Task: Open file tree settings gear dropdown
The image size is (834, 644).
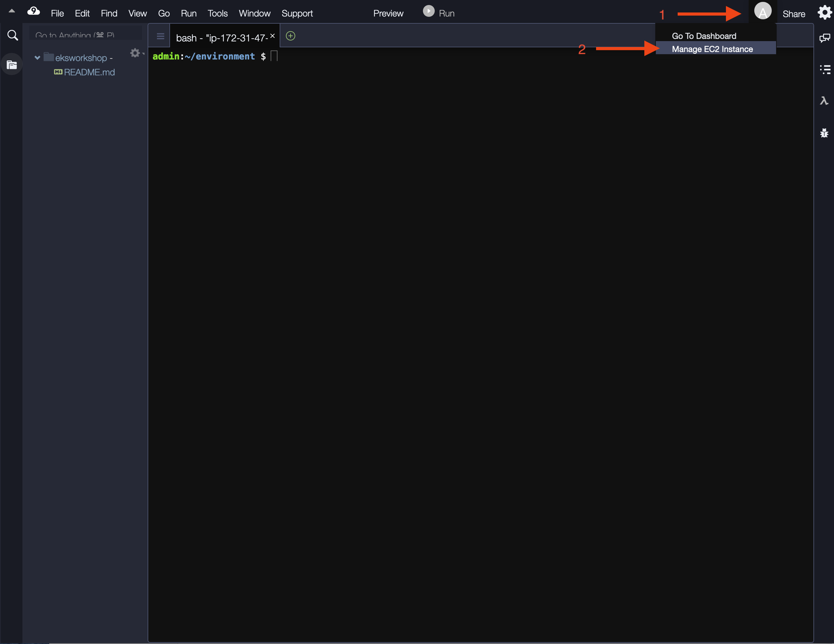Action: 135,53
